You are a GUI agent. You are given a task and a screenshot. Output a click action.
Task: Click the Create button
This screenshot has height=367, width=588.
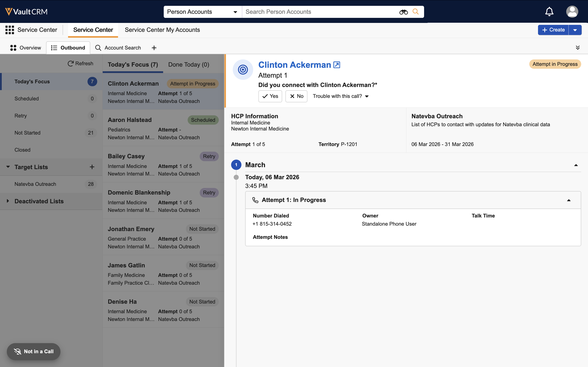[x=553, y=30]
